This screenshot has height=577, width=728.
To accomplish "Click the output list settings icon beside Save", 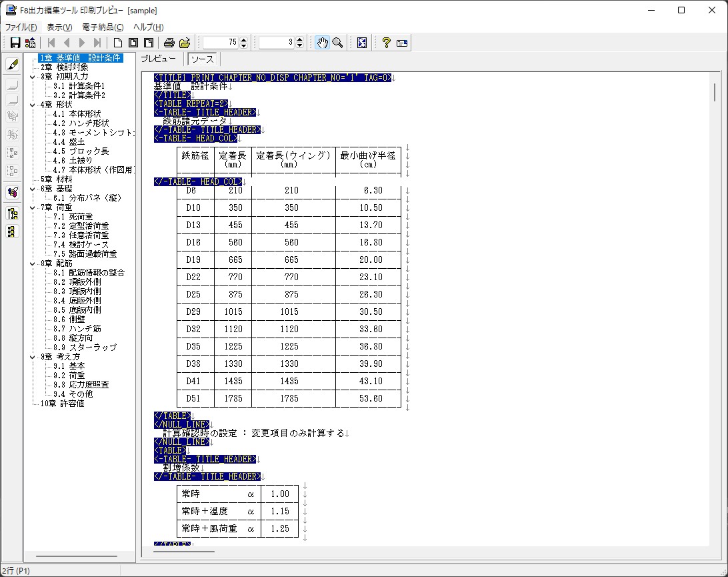I will pyautogui.click(x=31, y=43).
